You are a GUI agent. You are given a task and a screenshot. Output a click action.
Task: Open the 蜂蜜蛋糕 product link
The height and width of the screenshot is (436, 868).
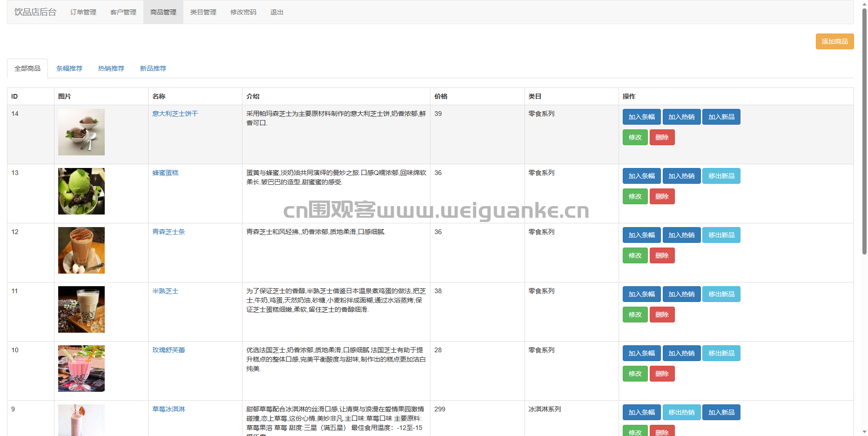pos(165,173)
